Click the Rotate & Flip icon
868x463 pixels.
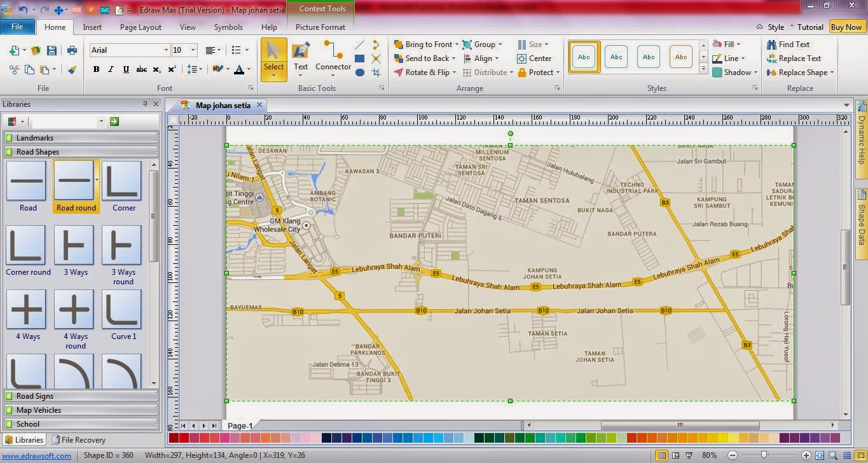(399, 73)
